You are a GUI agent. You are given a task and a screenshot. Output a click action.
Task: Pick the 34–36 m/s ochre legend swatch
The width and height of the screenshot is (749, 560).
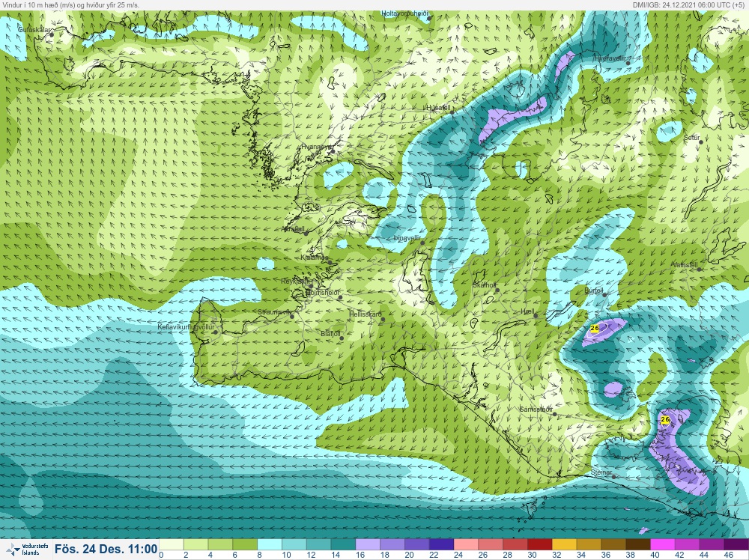click(589, 545)
